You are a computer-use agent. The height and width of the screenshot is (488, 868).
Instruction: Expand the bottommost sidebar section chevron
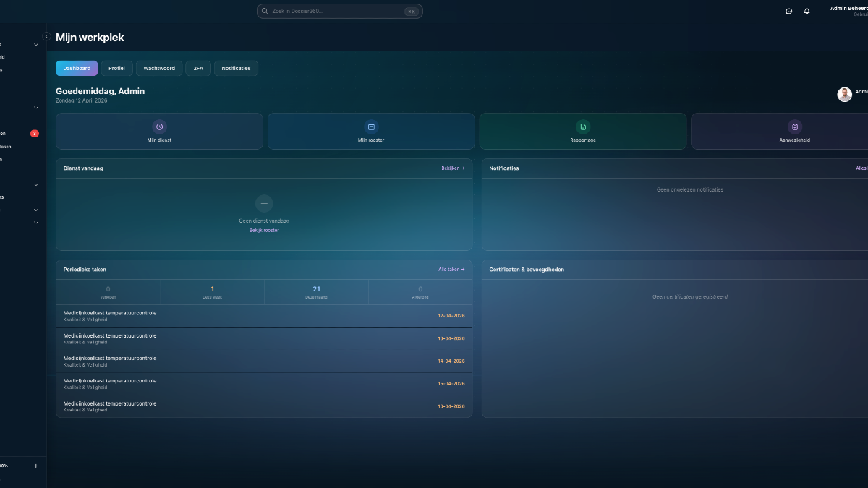tap(36, 223)
